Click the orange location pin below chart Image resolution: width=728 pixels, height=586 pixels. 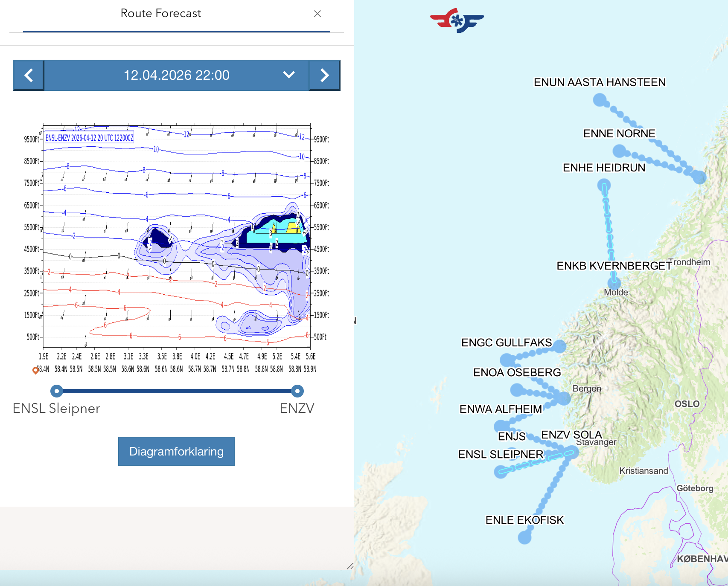tap(35, 370)
